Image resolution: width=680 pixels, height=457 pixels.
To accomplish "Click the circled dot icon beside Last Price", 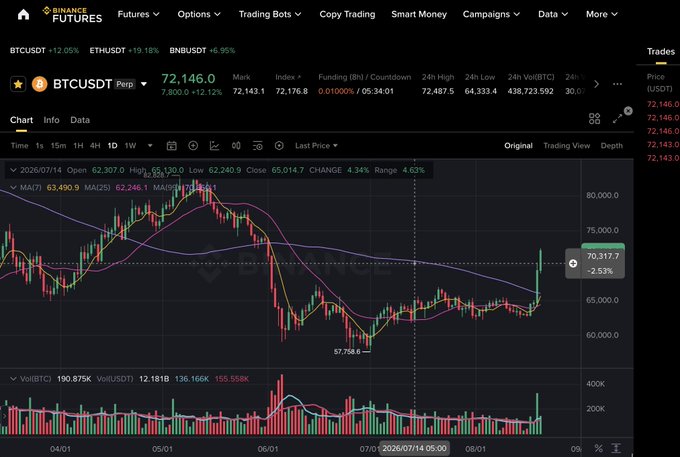I will pos(279,146).
